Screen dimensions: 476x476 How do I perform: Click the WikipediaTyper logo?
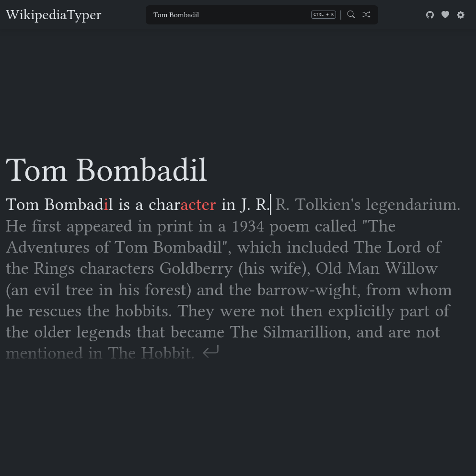(53, 15)
